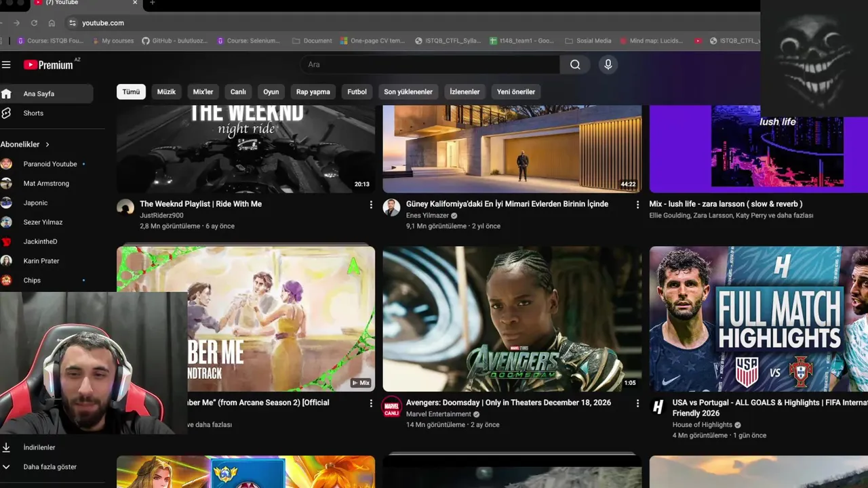Open Paranoid Youtube channel subscription
Viewport: 868px width, 488px height.
[46, 164]
